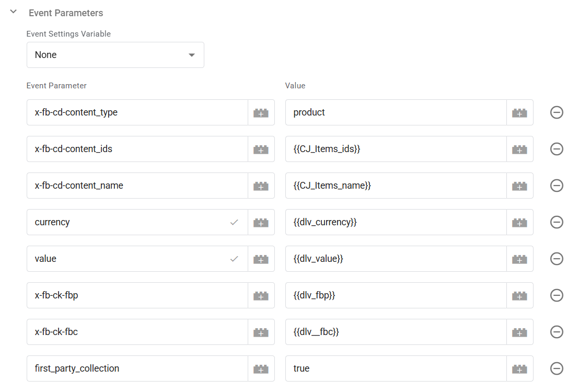Open variable picker for x-fb-cd-content_name parameter name

click(x=261, y=186)
